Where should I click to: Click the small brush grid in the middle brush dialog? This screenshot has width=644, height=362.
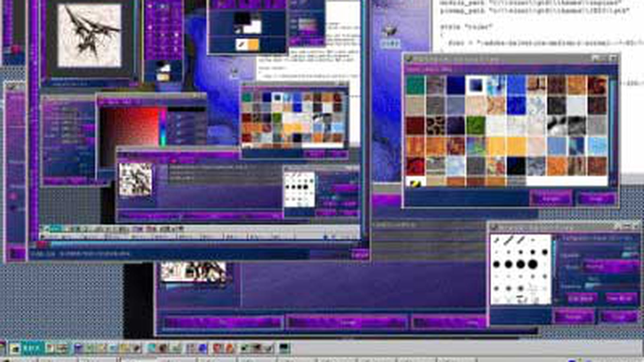click(x=299, y=189)
